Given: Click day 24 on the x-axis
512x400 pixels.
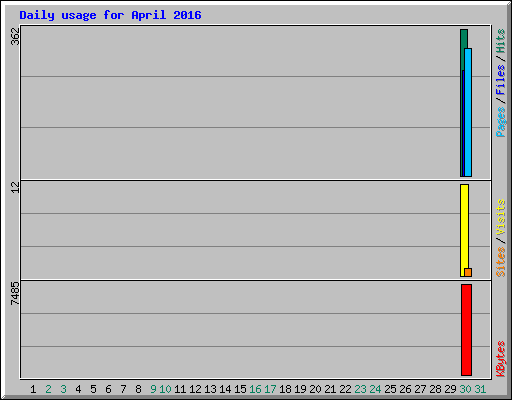Looking at the screenshot, I should pyautogui.click(x=375, y=389).
